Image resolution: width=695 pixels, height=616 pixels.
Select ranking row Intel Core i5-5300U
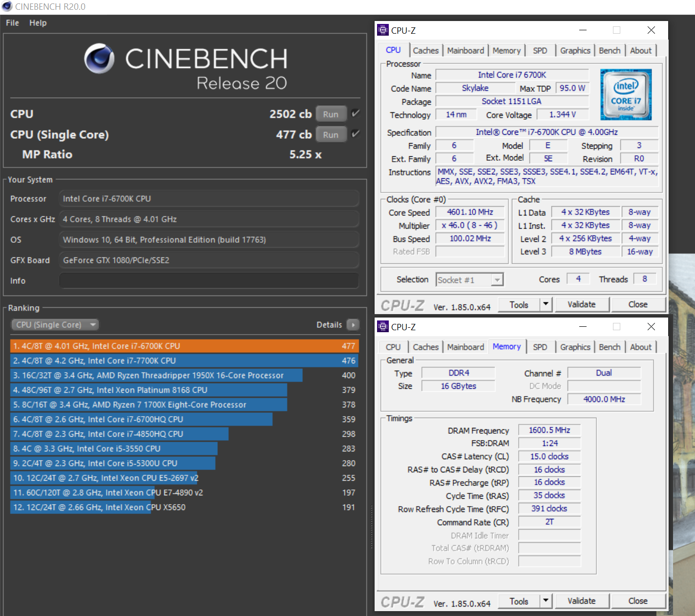(x=185, y=463)
